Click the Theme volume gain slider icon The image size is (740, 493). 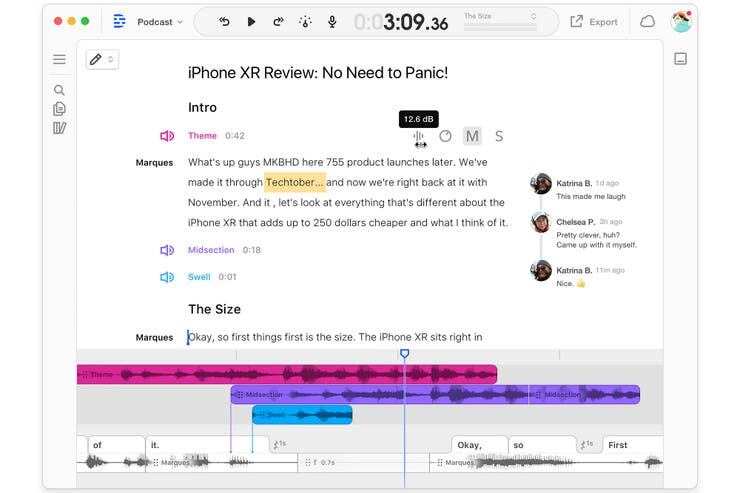click(419, 137)
